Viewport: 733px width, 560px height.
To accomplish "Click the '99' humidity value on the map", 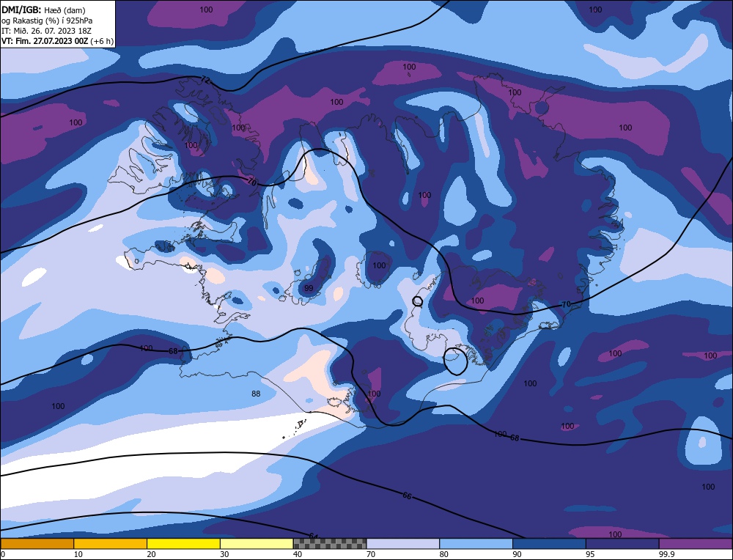I will click(309, 288).
